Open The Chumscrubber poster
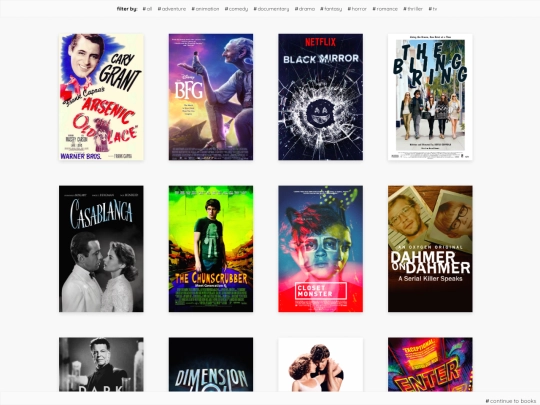This screenshot has width=540, height=405. click(x=211, y=249)
